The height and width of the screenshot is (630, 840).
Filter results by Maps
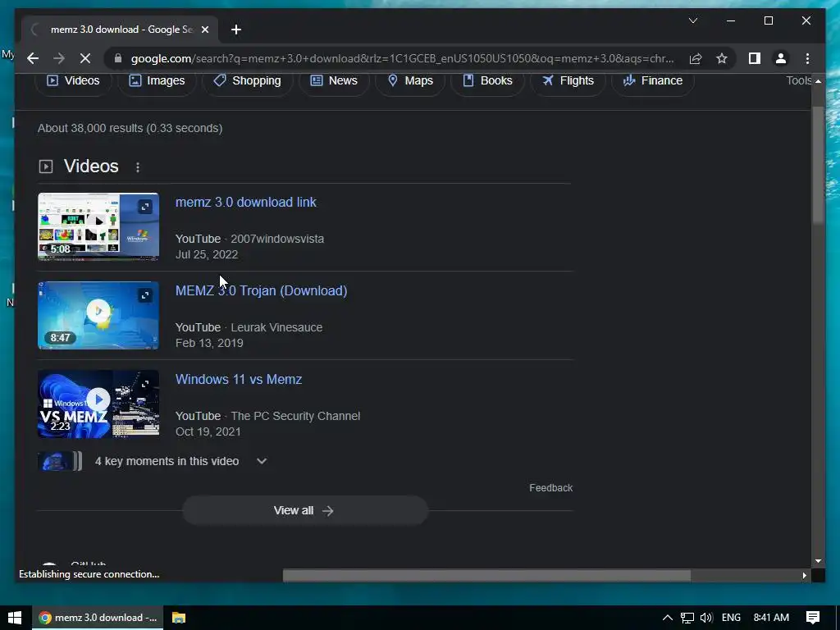410,80
